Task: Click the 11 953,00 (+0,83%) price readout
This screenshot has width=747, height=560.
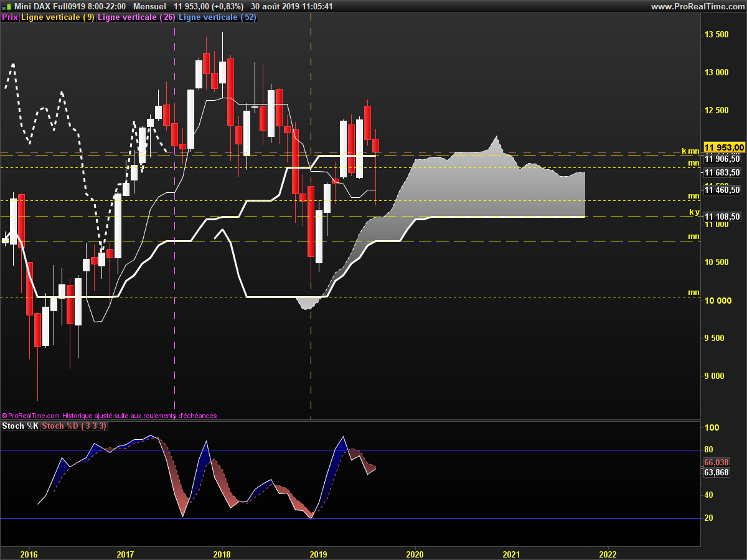Action: tap(209, 6)
